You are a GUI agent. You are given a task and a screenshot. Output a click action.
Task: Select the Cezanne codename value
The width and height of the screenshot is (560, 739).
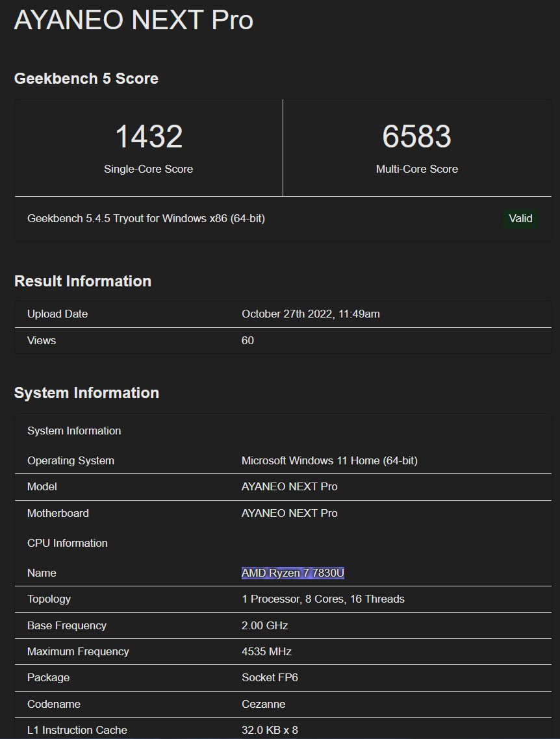[x=264, y=704]
